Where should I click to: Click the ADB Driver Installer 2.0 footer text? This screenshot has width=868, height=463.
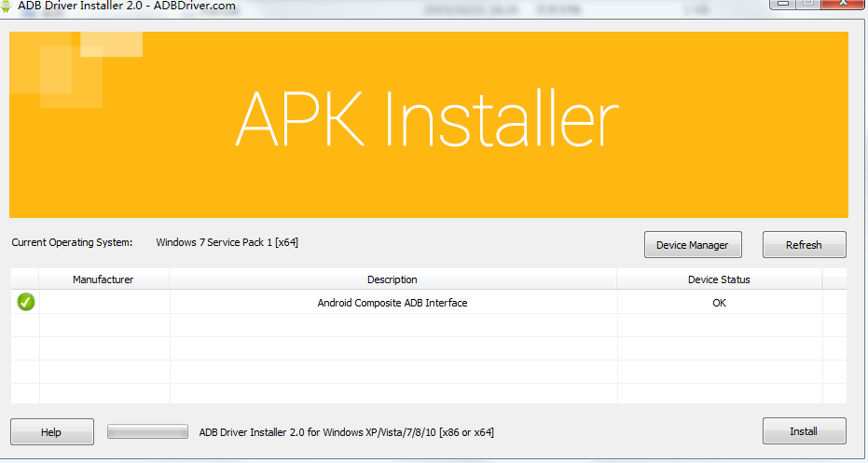pos(347,432)
